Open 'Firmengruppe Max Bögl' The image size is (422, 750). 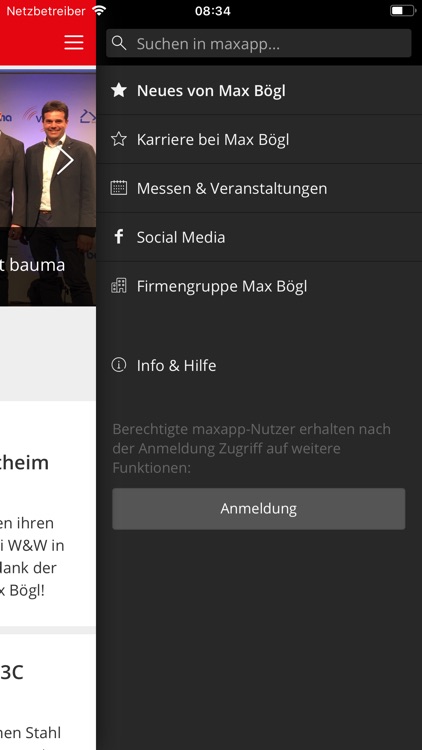(259, 286)
